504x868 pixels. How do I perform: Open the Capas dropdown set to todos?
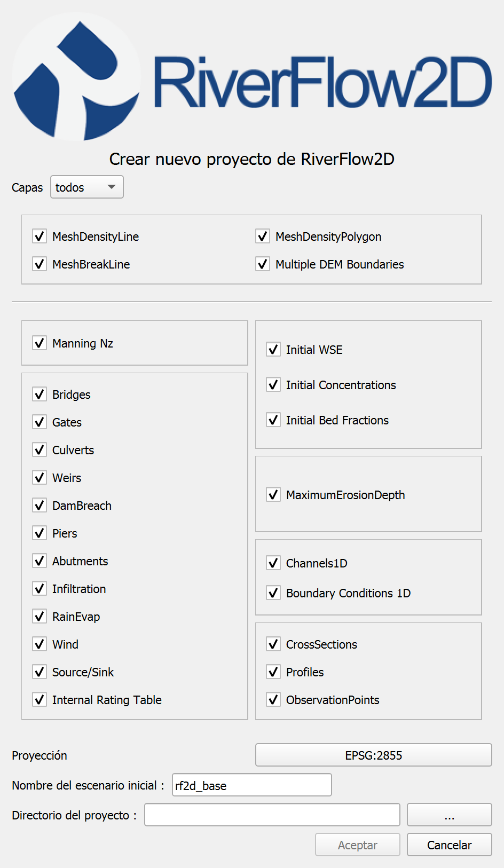pos(87,187)
